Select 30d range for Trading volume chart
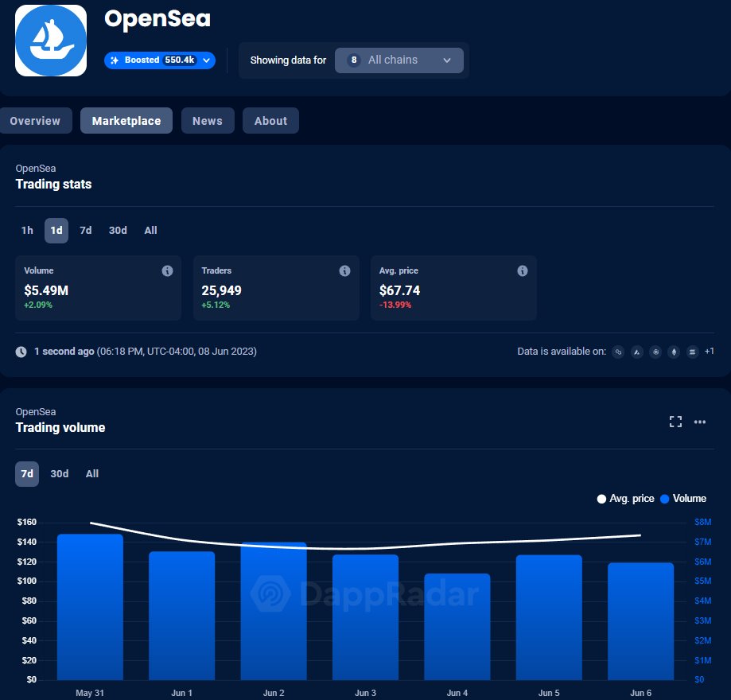The width and height of the screenshot is (731, 700). click(59, 474)
